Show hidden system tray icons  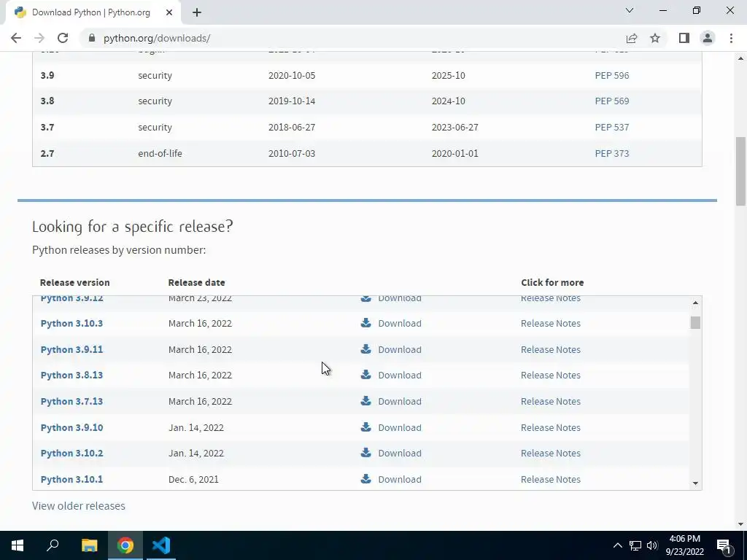[x=617, y=545]
